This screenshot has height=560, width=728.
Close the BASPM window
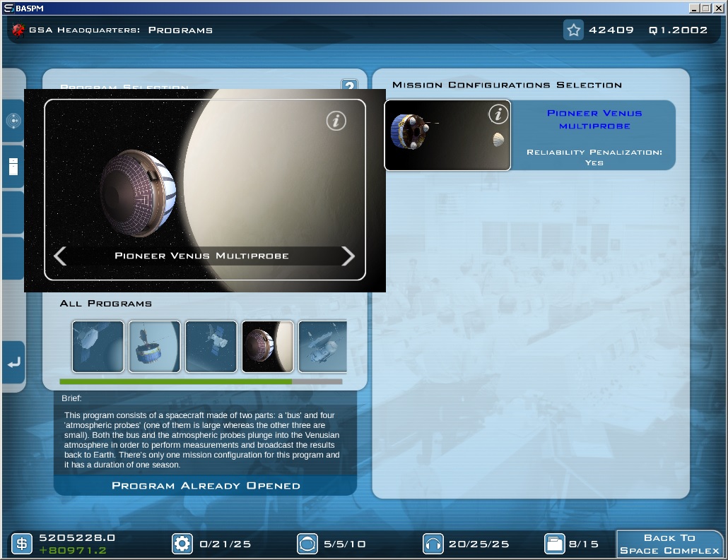(x=718, y=8)
